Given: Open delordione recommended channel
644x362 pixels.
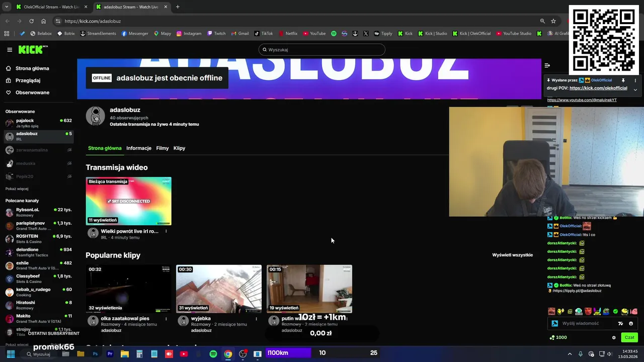Looking at the screenshot, I should pos(38,252).
